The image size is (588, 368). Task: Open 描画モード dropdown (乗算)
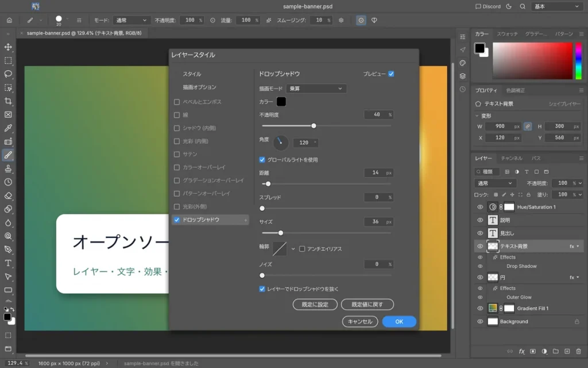pos(316,89)
